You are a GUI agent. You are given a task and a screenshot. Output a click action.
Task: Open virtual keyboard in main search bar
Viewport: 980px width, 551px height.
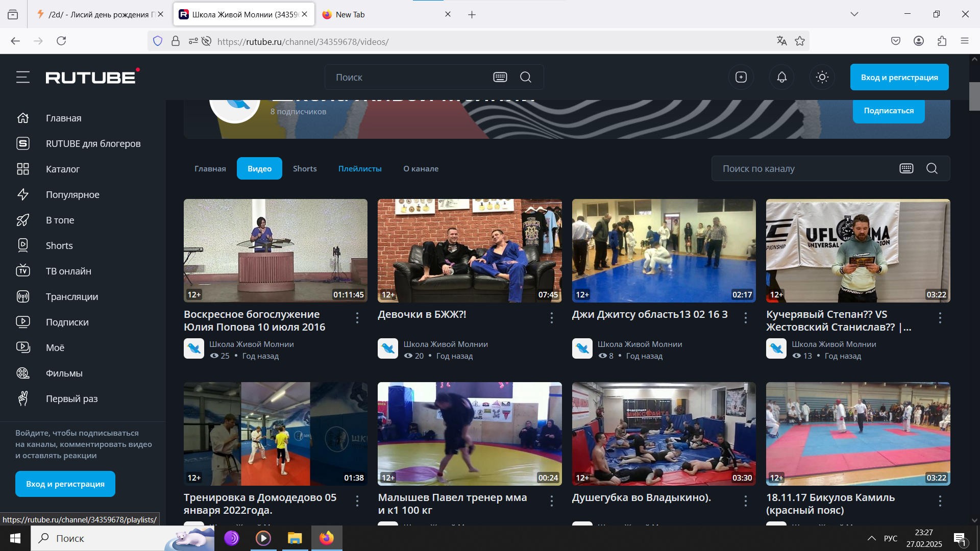(500, 77)
